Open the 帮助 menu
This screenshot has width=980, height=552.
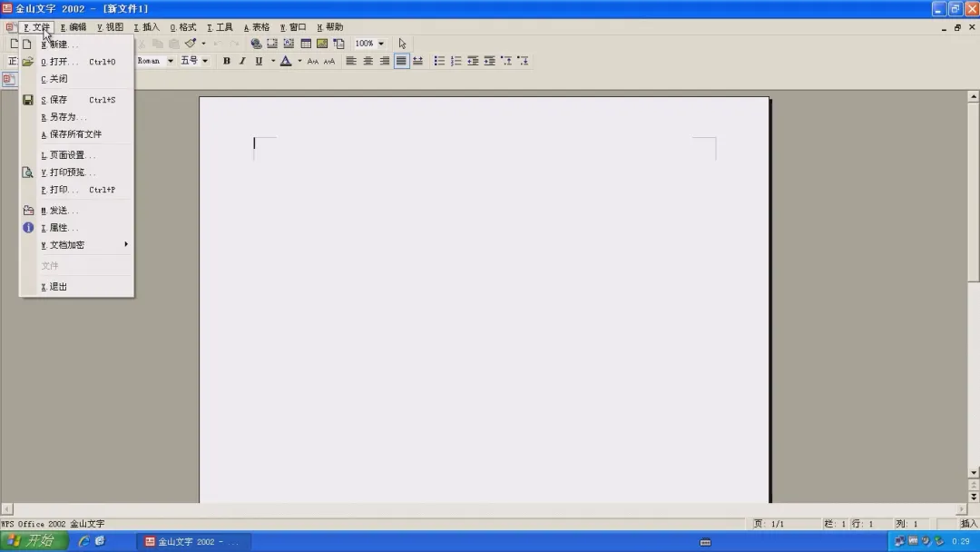coord(330,27)
